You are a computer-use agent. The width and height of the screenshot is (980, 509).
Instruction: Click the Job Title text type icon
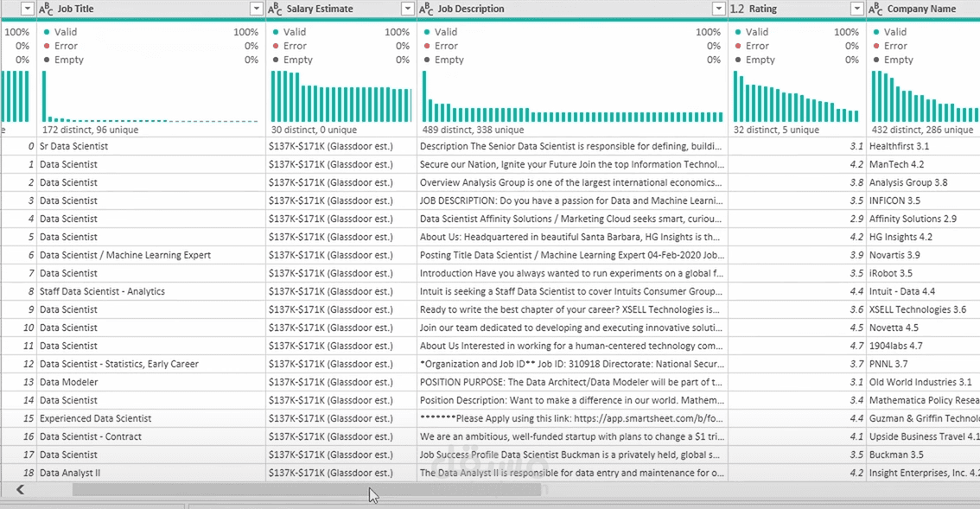point(46,9)
